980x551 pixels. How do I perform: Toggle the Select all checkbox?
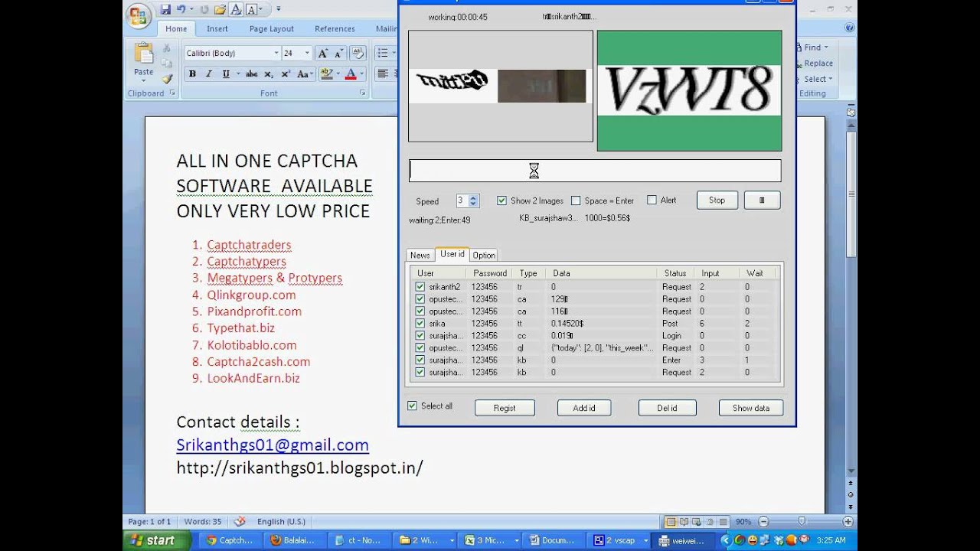coord(412,406)
